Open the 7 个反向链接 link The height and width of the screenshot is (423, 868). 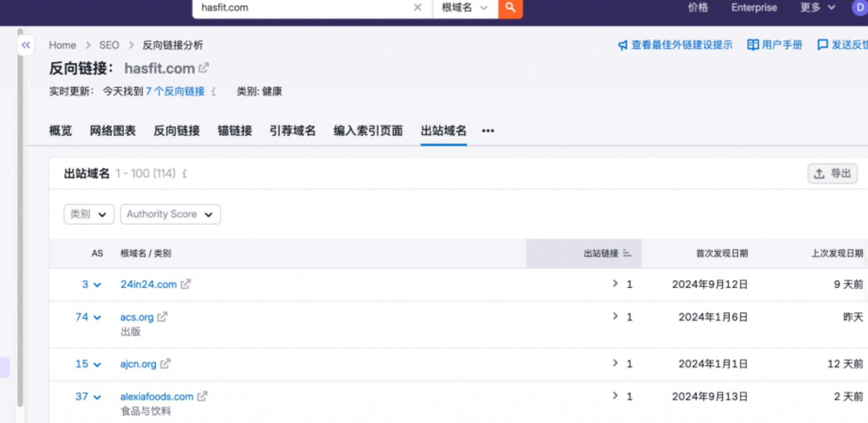[x=175, y=92]
